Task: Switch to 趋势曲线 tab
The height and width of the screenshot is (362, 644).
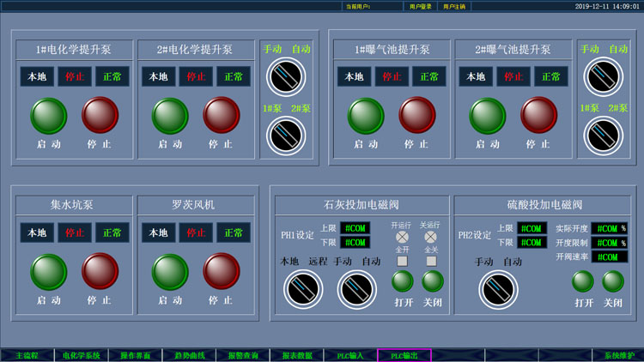Action: click(x=189, y=355)
